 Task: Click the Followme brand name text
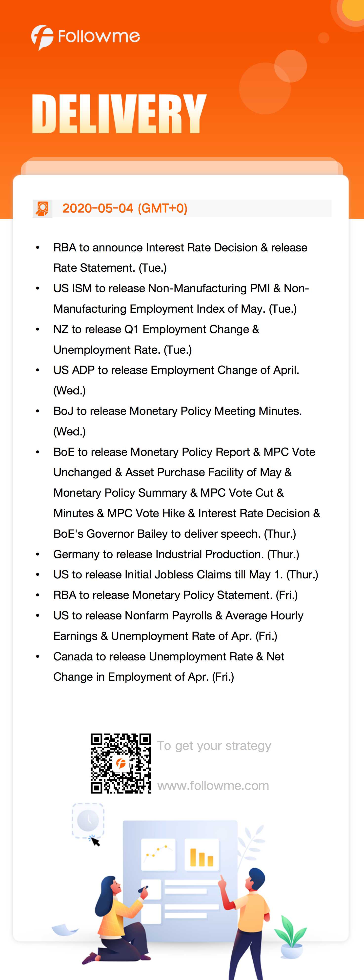[x=99, y=37]
